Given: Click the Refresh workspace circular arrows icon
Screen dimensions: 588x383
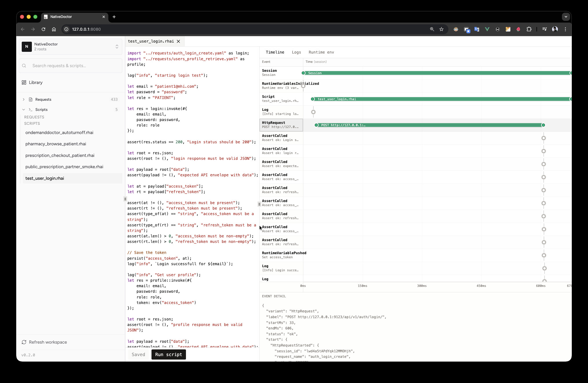Looking at the screenshot, I should click(24, 342).
